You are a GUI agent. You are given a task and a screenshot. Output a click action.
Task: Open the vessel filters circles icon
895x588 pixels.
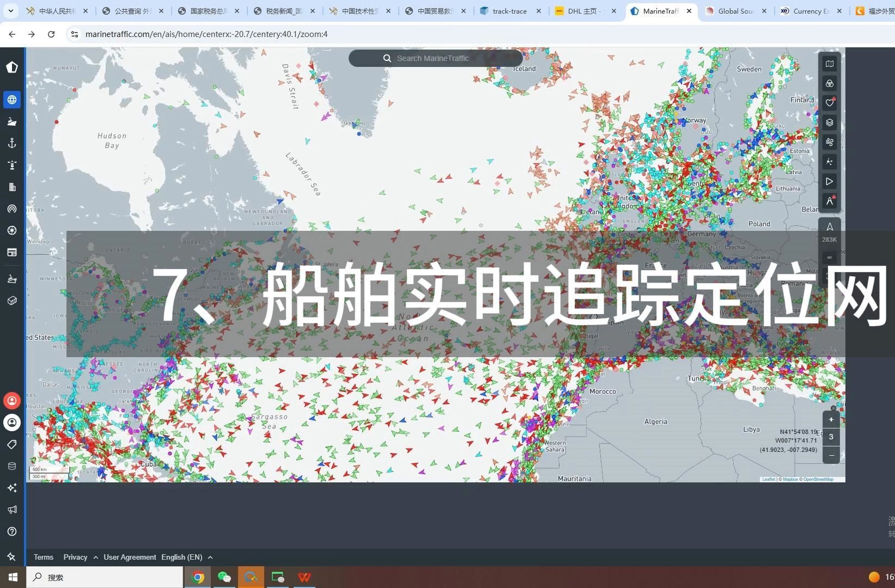[830, 83]
